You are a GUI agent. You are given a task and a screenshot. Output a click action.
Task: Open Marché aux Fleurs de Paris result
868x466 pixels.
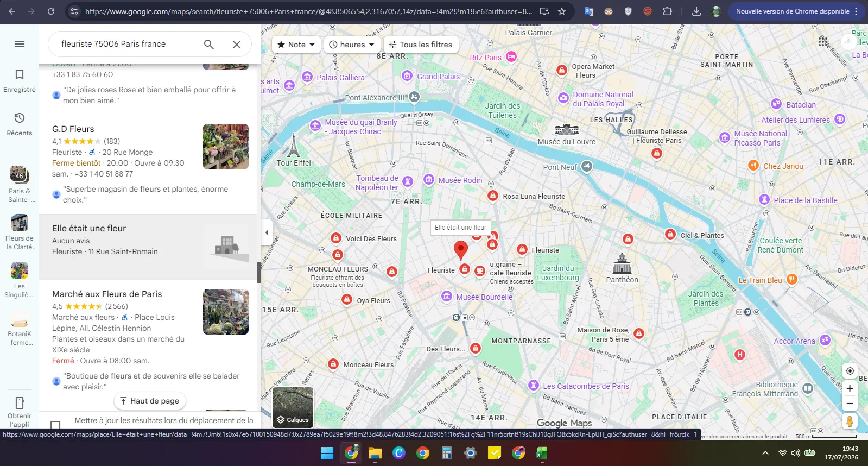coord(148,341)
